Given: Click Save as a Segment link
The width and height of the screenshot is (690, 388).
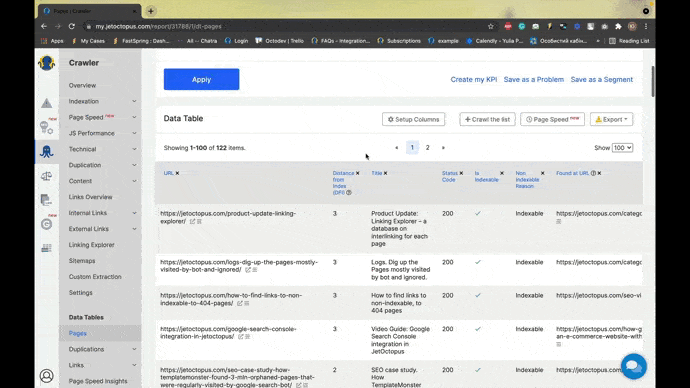Looking at the screenshot, I should pos(602,80).
